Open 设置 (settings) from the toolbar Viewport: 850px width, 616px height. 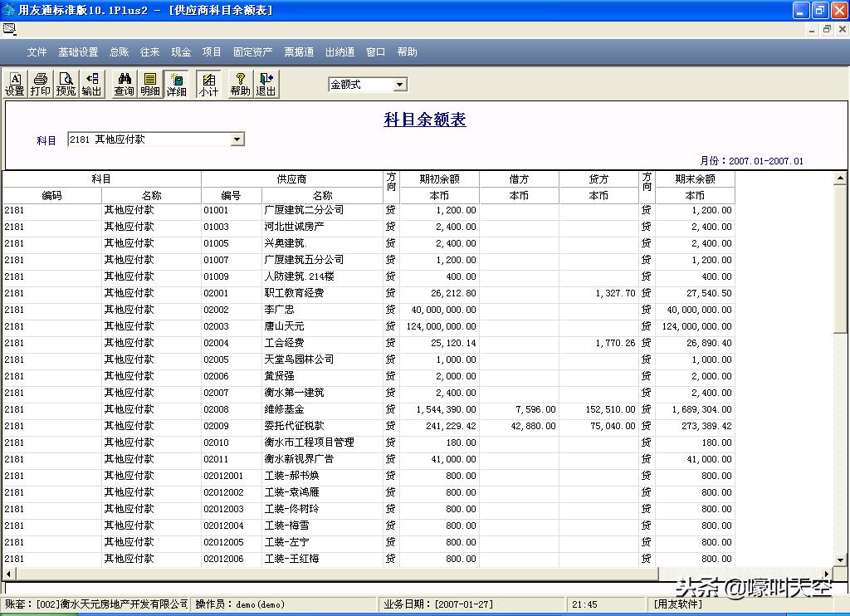coord(14,83)
